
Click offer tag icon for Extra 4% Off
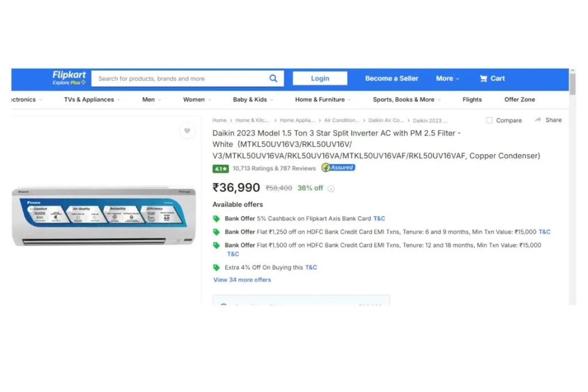(216, 267)
